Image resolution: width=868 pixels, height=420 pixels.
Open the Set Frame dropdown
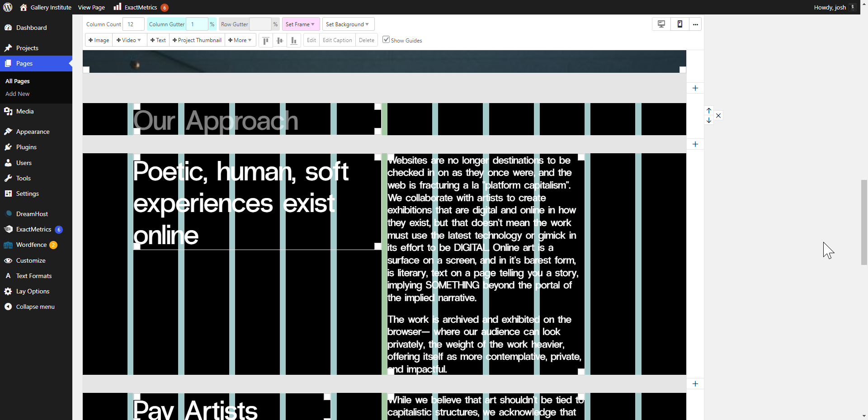(300, 24)
